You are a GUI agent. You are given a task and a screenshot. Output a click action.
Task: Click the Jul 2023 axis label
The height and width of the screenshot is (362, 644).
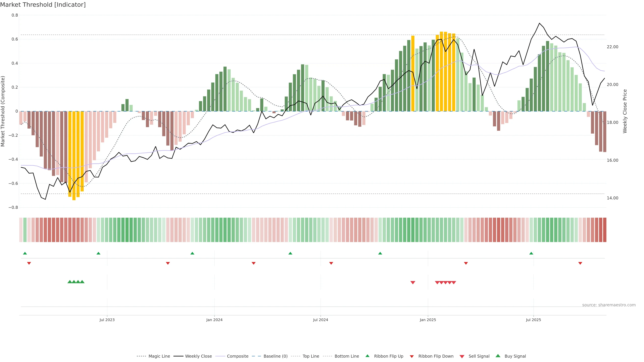107,320
